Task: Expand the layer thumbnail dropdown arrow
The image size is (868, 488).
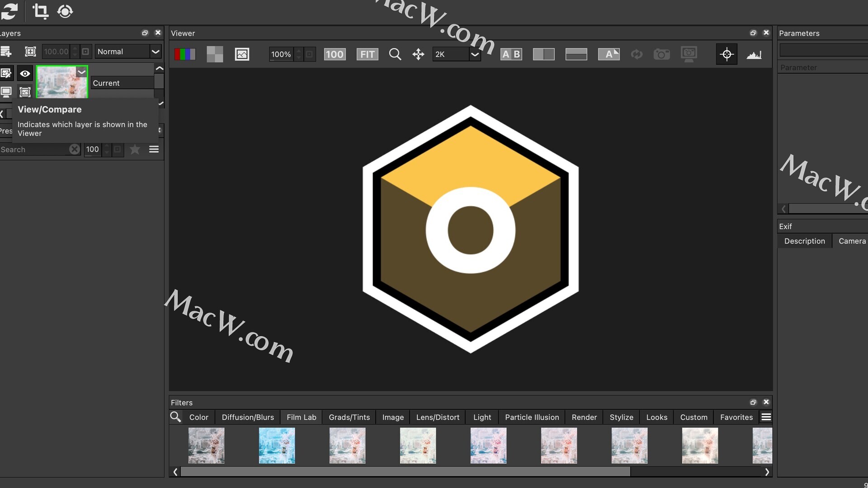Action: (82, 72)
